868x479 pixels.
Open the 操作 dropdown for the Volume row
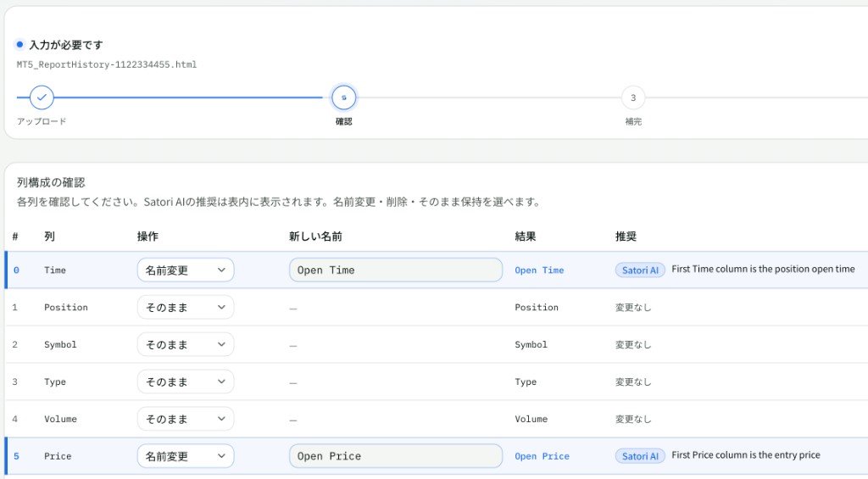[x=186, y=419]
